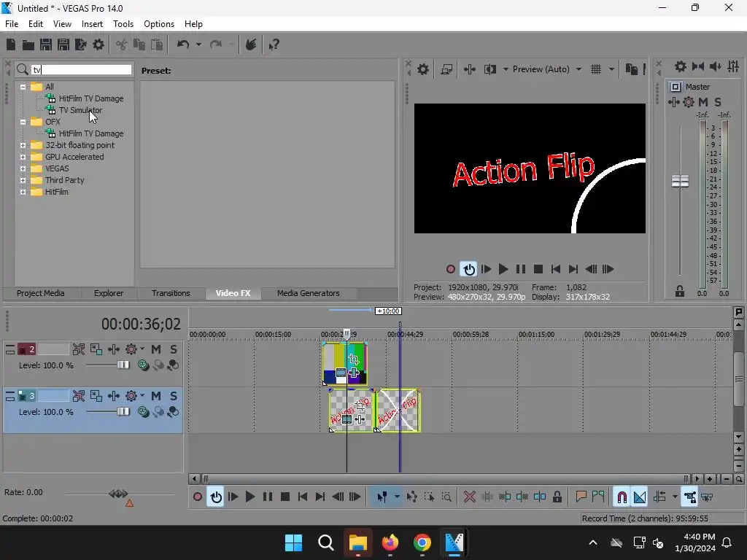Open the overlays grid dropdown arrow
Screen dimensions: 747x560
tap(612, 69)
